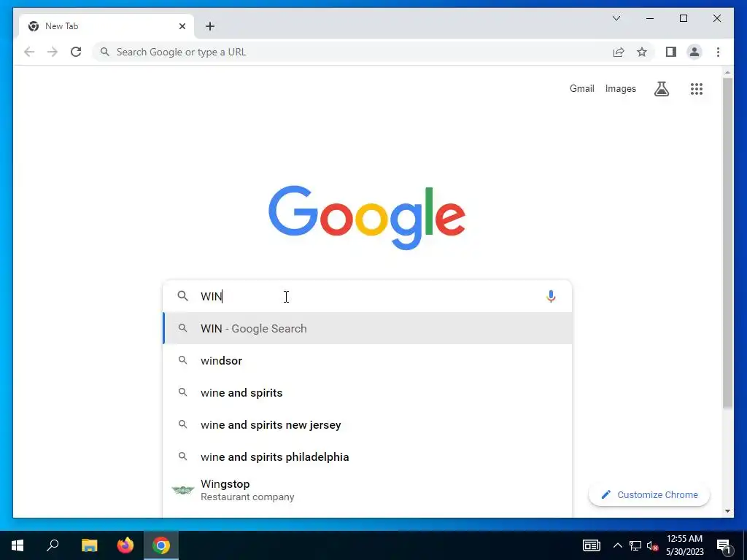Expand the tab search chevron
This screenshot has width=747, height=560.
point(616,18)
